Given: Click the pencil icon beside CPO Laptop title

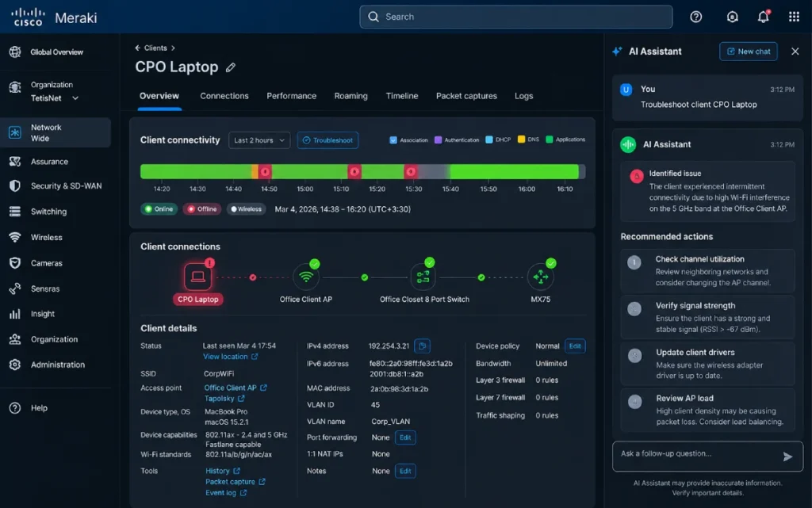Looking at the screenshot, I should tap(231, 67).
